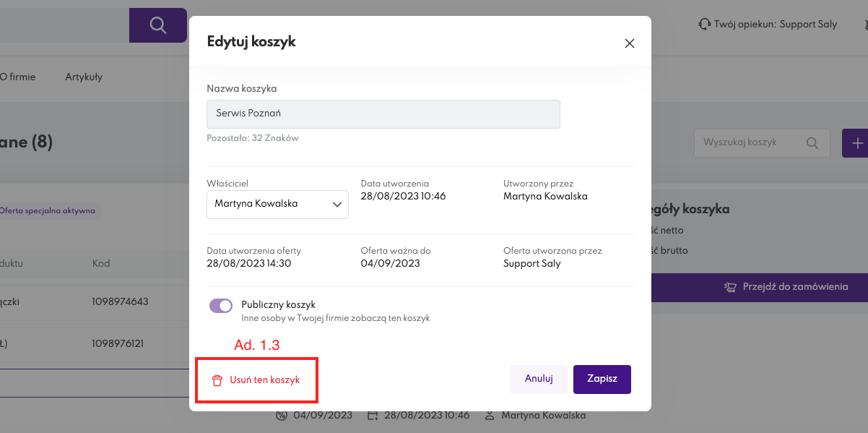Toggle the Publiczny koszyk switch off
This screenshot has width=868, height=433.
coord(221,306)
